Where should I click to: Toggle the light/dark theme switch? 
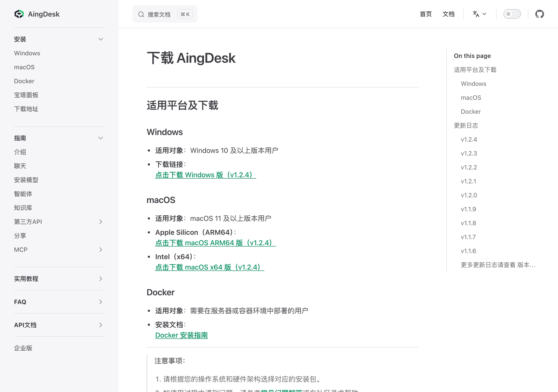coord(512,14)
